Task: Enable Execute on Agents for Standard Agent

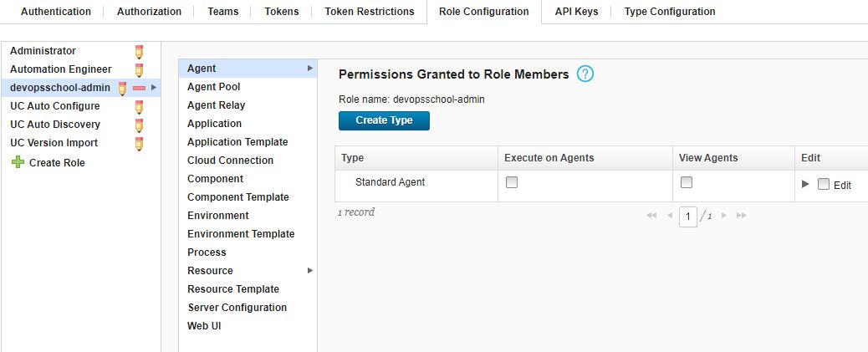Action: pyautogui.click(x=512, y=182)
